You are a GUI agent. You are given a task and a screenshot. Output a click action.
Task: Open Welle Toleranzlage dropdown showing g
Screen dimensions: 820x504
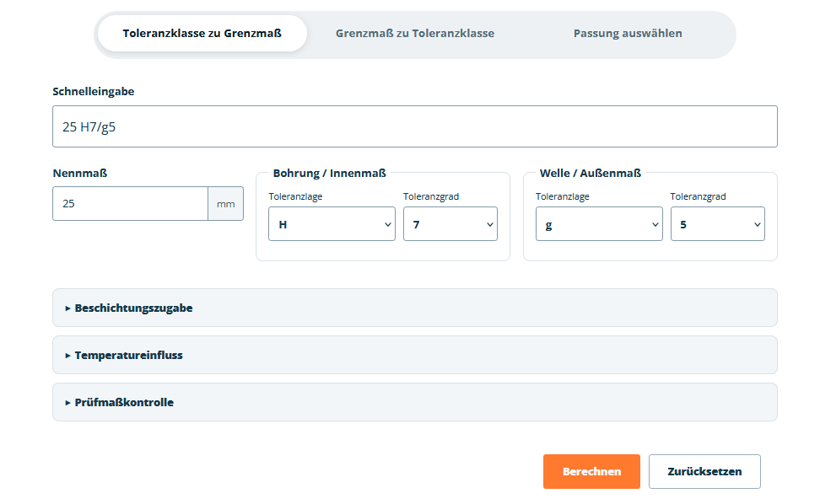[x=599, y=224]
